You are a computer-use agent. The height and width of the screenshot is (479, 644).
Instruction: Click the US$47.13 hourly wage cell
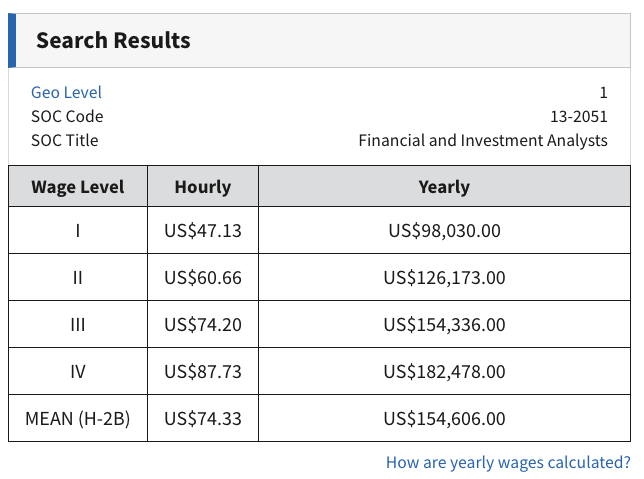pyautogui.click(x=203, y=231)
